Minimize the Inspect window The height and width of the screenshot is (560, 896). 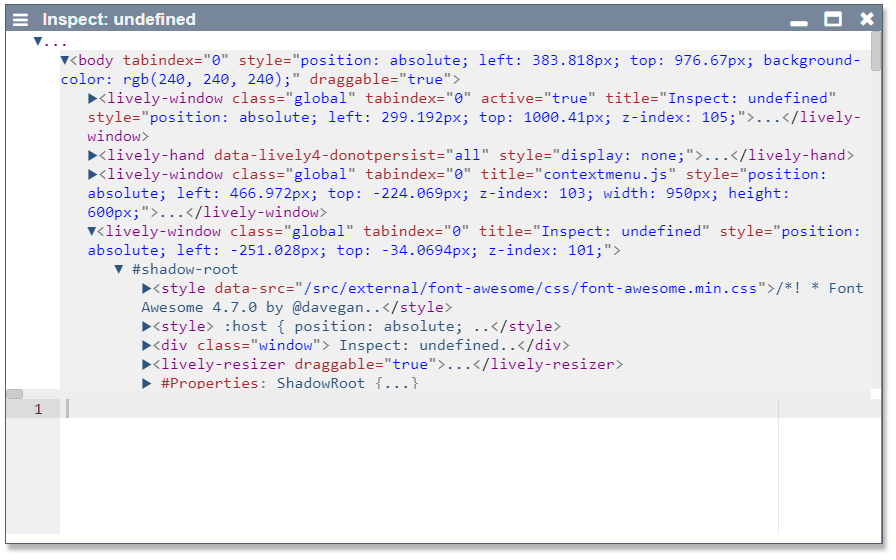(798, 20)
